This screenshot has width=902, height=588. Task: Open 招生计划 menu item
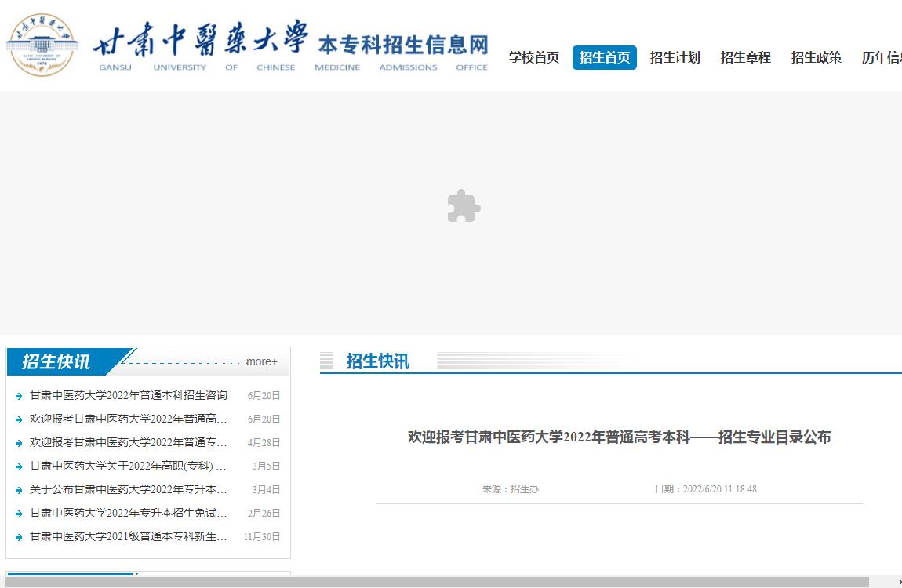pos(675,57)
